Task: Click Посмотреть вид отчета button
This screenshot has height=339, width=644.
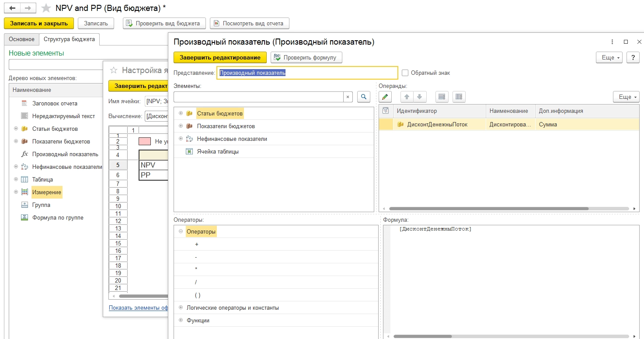Action: (x=249, y=23)
